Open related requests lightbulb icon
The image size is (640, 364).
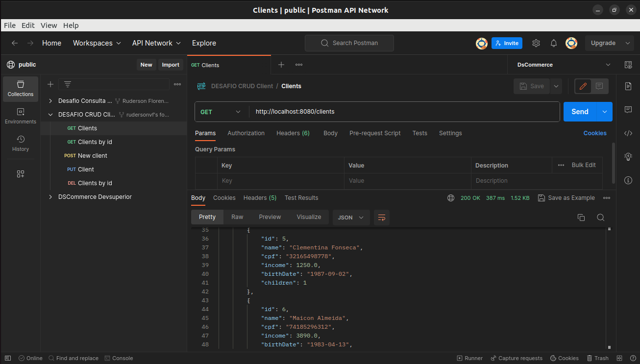628,157
